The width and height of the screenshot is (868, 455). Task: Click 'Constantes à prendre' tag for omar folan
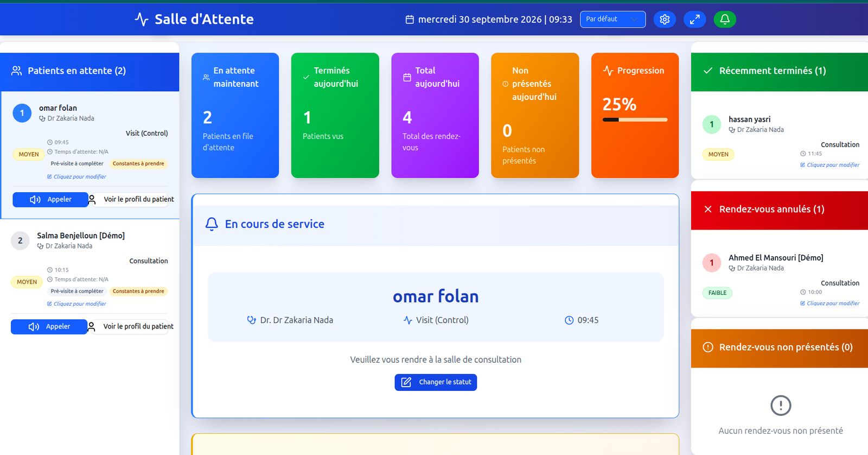pyautogui.click(x=138, y=163)
